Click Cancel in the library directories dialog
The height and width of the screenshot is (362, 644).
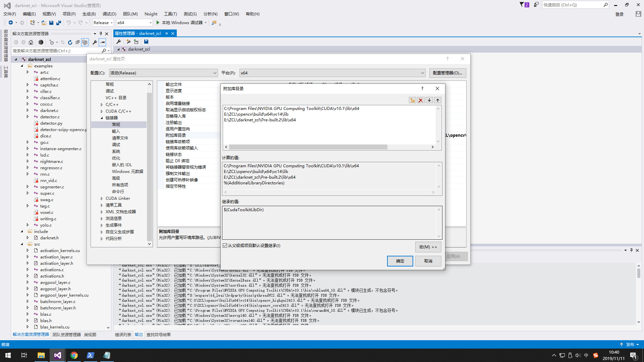pyautogui.click(x=428, y=261)
